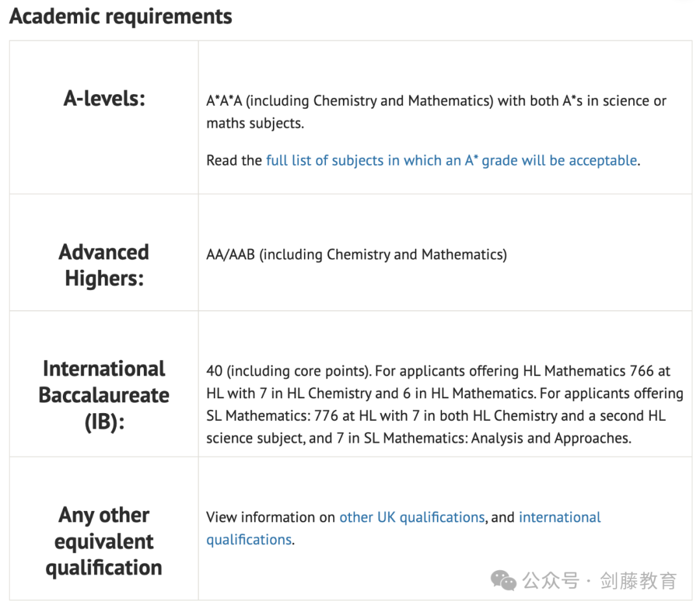700x609 pixels.
Task: Click 'View information on' text
Action: coord(270,517)
